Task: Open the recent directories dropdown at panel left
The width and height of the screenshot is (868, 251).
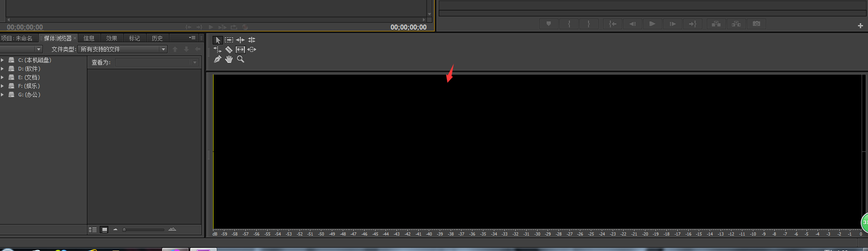Action: tap(21, 49)
